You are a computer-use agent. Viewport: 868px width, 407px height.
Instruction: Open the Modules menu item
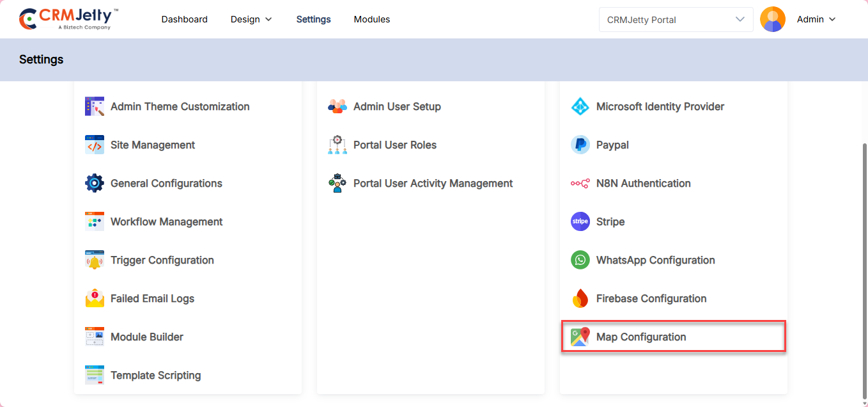click(x=372, y=19)
